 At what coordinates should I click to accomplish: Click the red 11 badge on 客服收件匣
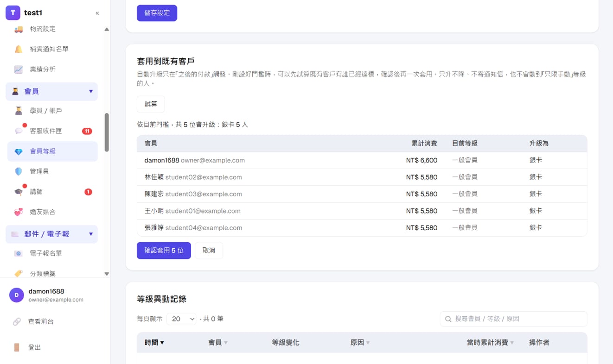pyautogui.click(x=87, y=131)
